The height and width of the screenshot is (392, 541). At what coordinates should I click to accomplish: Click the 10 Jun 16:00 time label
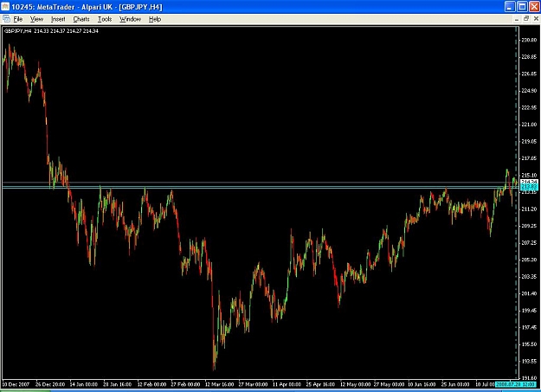(422, 384)
